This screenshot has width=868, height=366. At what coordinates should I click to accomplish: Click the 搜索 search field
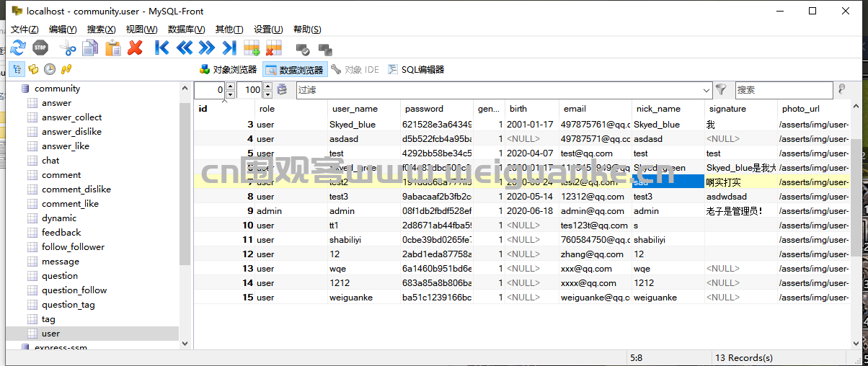click(x=784, y=90)
